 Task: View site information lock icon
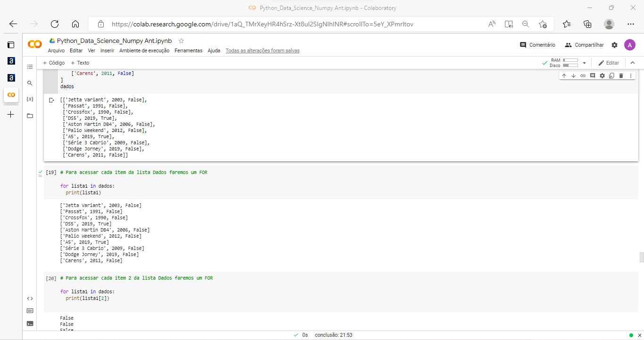coord(100,24)
